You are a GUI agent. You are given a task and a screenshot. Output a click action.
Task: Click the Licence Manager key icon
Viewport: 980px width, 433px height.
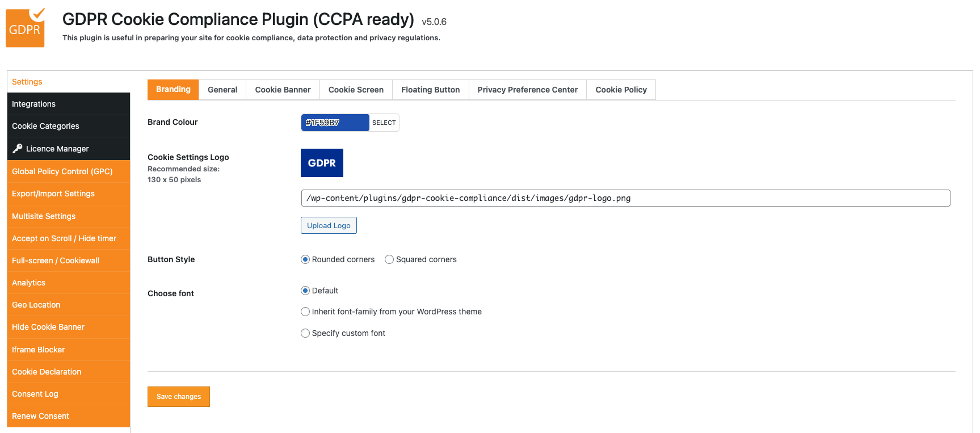(18, 149)
